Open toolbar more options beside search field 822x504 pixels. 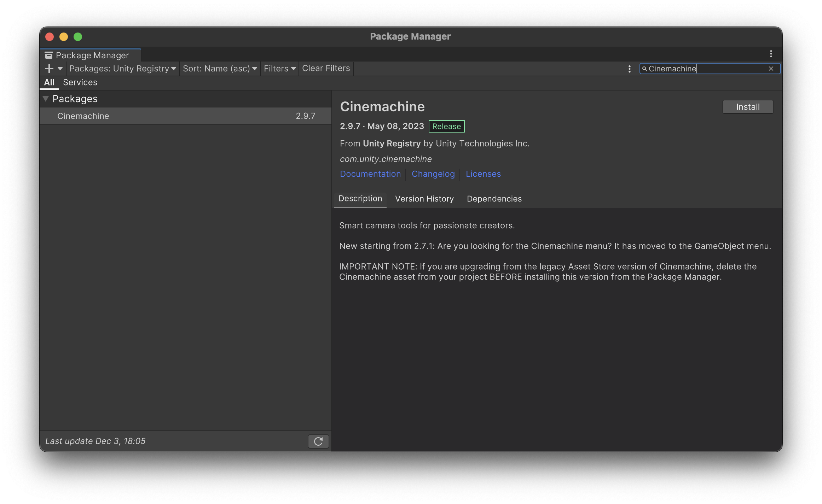pyautogui.click(x=630, y=69)
